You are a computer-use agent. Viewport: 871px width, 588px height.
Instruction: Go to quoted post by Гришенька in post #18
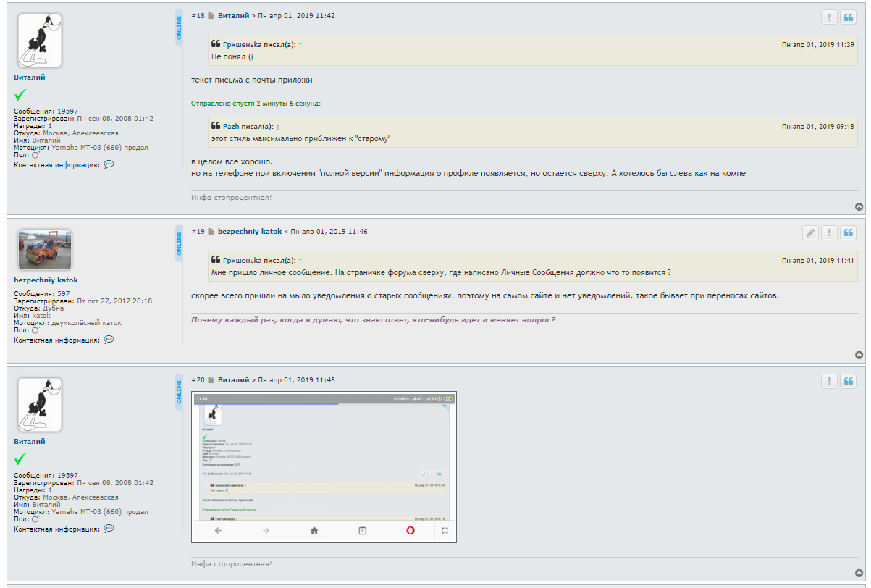[300, 45]
